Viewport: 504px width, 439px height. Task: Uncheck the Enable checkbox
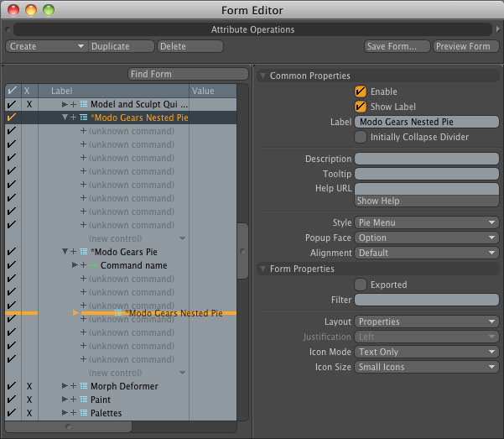[x=361, y=91]
